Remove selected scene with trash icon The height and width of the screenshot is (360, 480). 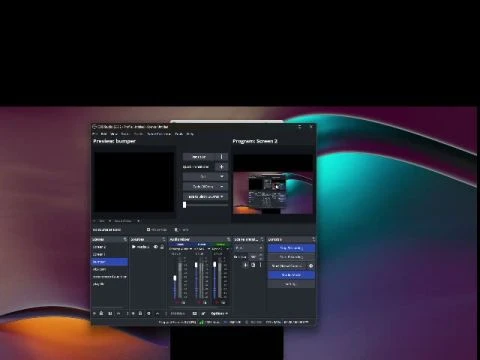[x=101, y=314]
